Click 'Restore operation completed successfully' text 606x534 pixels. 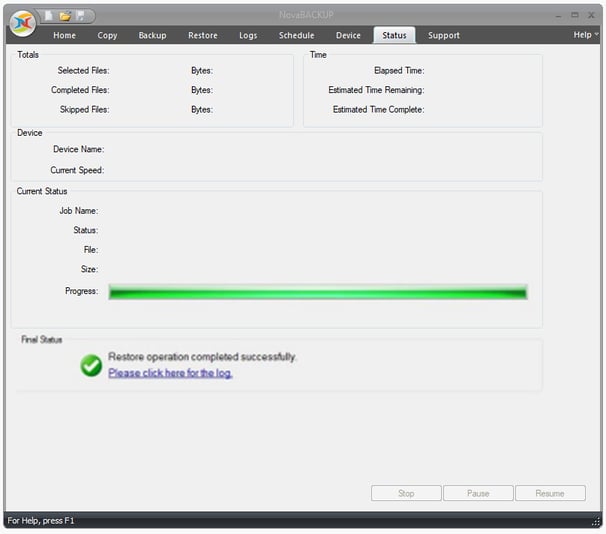click(x=202, y=356)
